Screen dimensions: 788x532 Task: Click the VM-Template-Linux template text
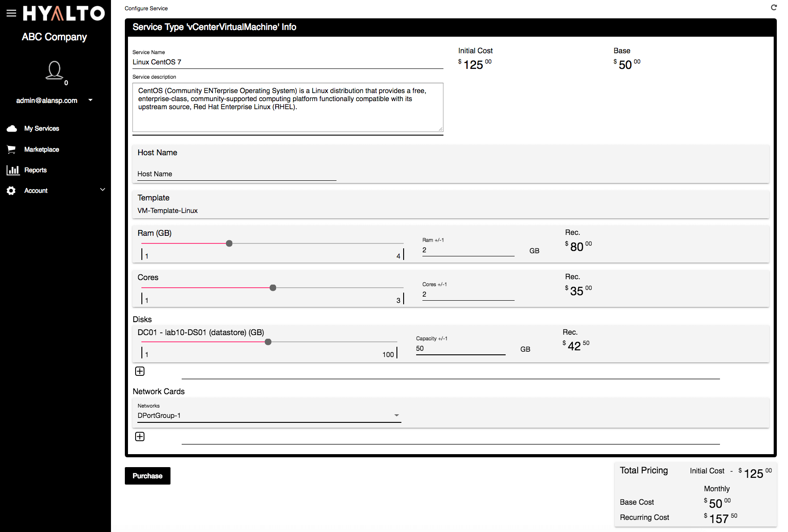(167, 211)
